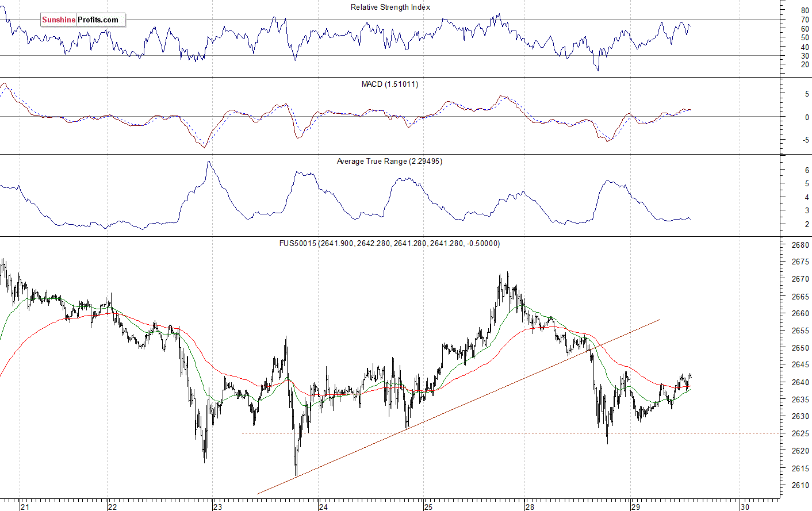Click the ATR 2 axis label
This screenshot has height=511, width=812.
807,224
